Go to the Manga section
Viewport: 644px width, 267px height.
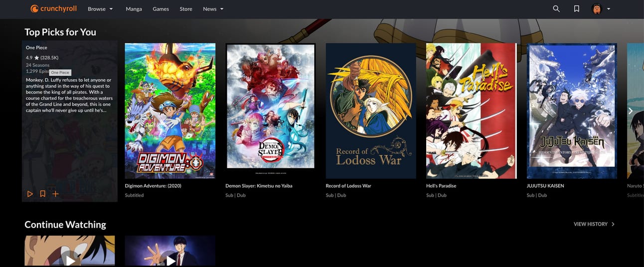click(134, 9)
